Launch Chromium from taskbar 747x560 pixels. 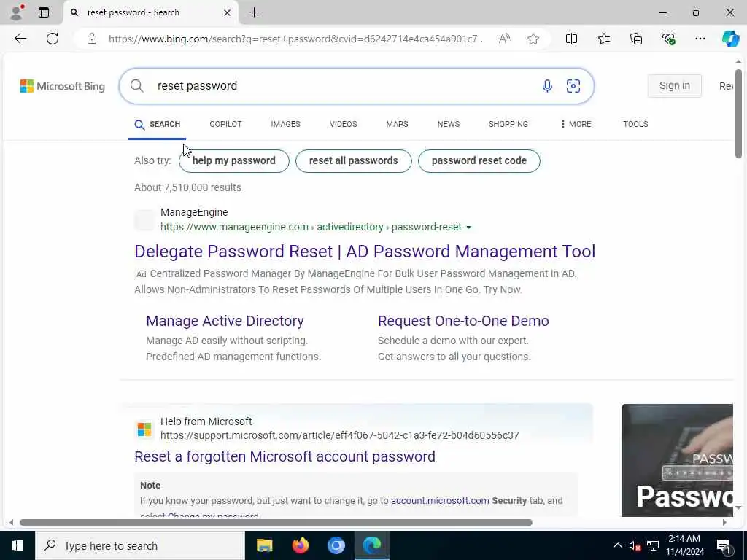tap(336, 545)
